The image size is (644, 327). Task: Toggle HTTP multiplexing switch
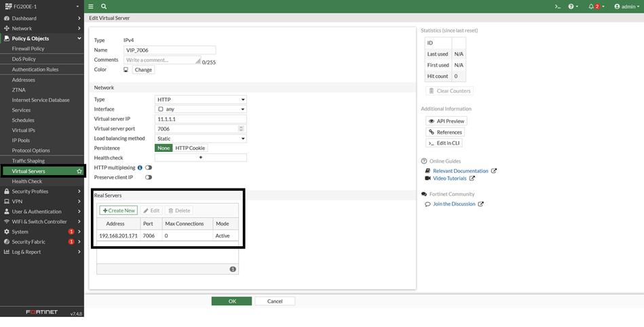pos(148,168)
